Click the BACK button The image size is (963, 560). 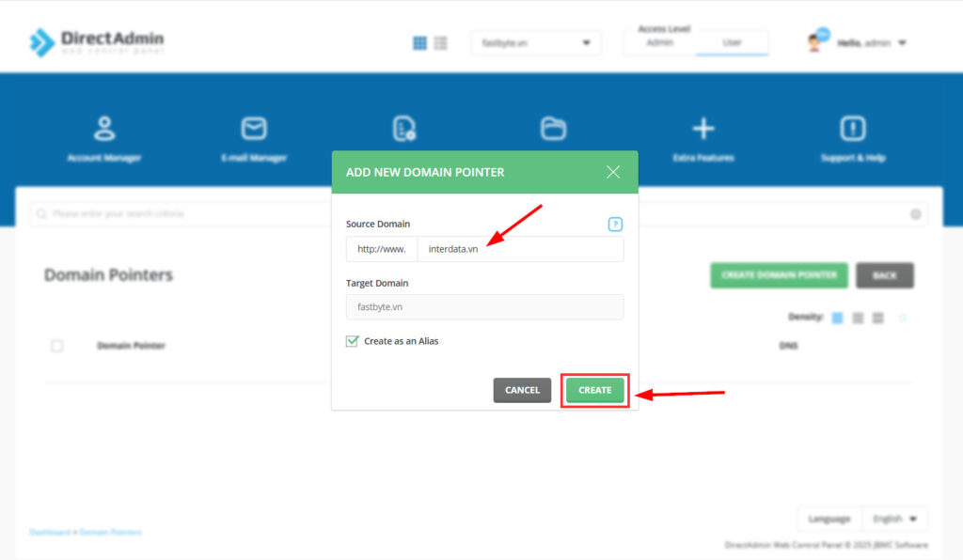pyautogui.click(x=884, y=275)
